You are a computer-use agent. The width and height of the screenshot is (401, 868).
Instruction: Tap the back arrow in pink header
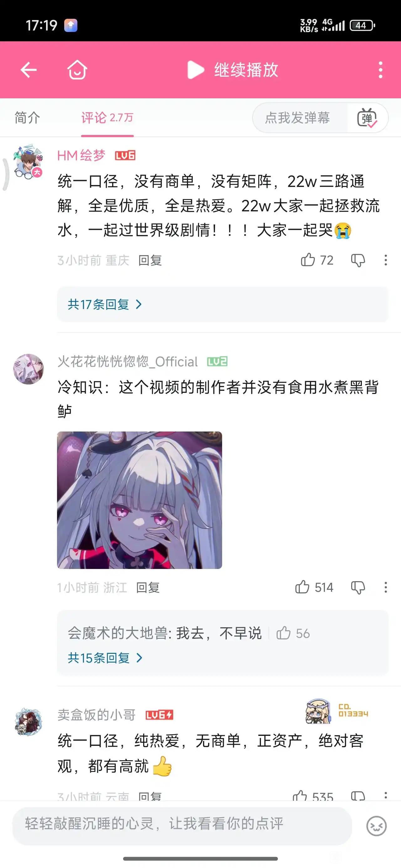pyautogui.click(x=29, y=70)
